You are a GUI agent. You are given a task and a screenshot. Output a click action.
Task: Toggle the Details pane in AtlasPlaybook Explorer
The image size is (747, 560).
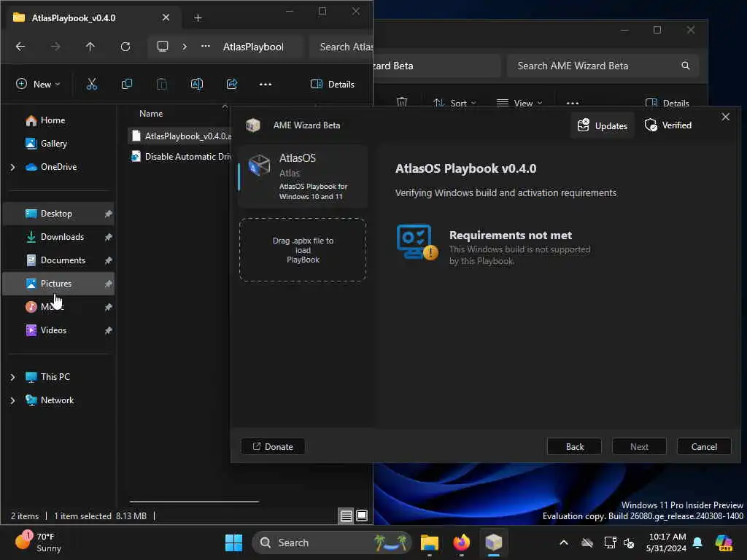[333, 85]
